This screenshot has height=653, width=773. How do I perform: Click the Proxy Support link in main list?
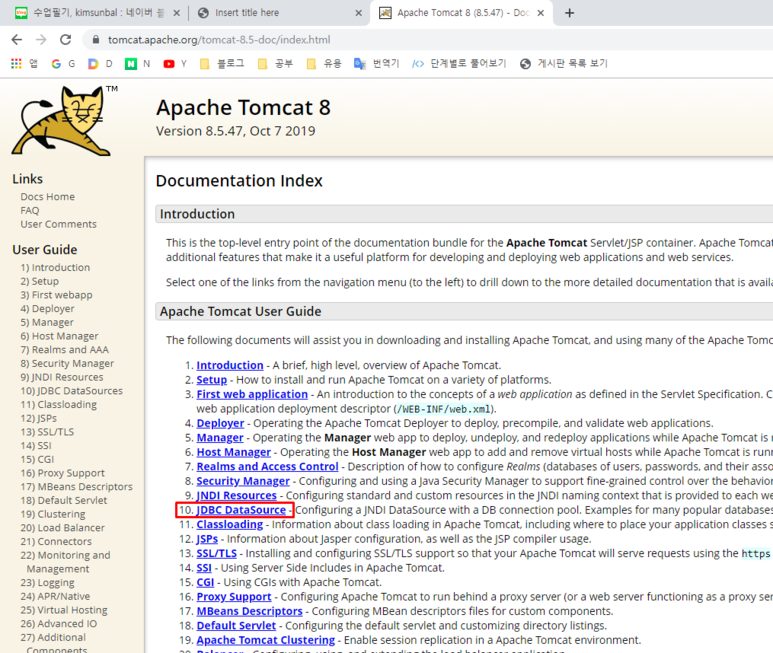(234, 597)
